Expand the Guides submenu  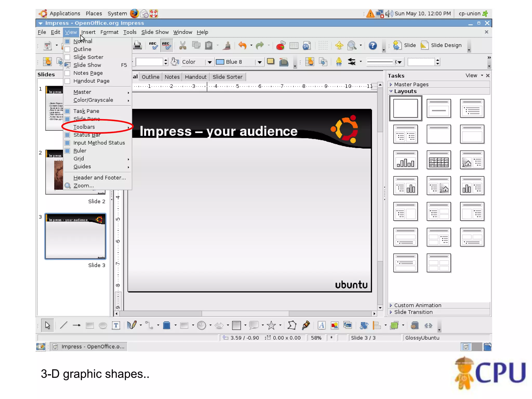tap(97, 167)
